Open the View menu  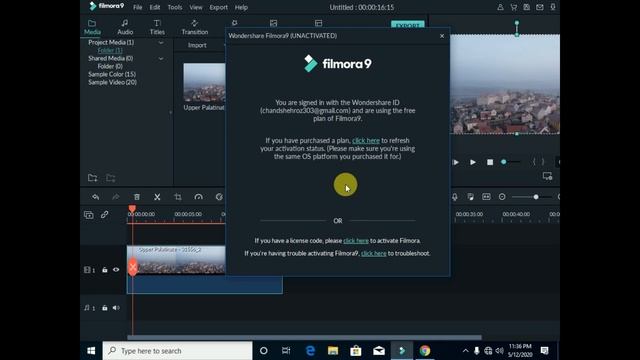point(196,7)
